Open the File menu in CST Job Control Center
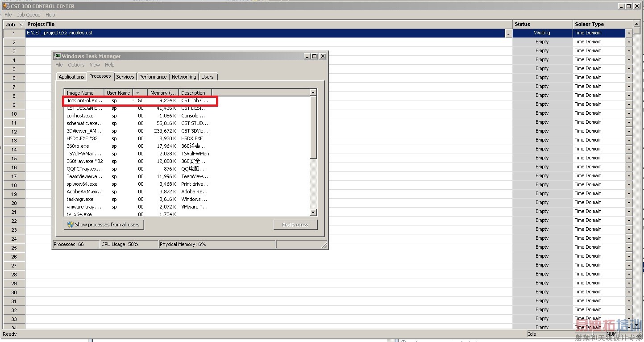644x342 pixels. tap(8, 15)
